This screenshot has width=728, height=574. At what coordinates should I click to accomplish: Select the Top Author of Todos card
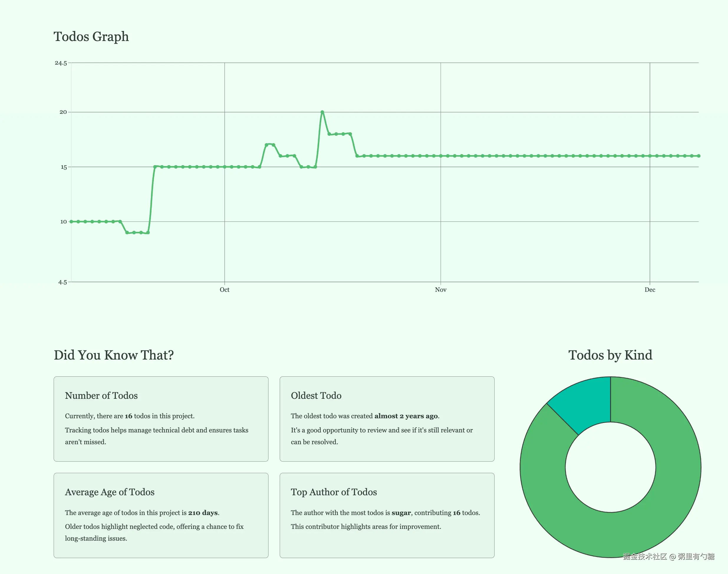[387, 515]
